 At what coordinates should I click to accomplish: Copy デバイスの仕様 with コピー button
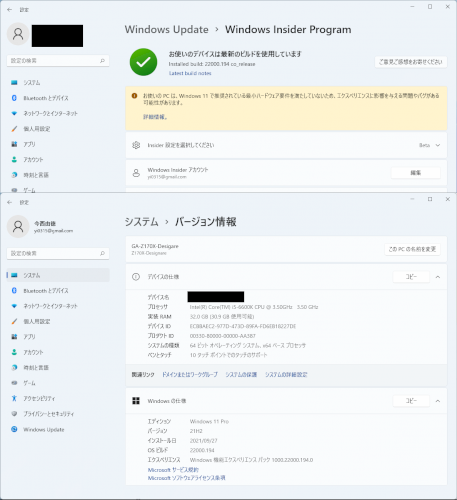click(x=411, y=277)
